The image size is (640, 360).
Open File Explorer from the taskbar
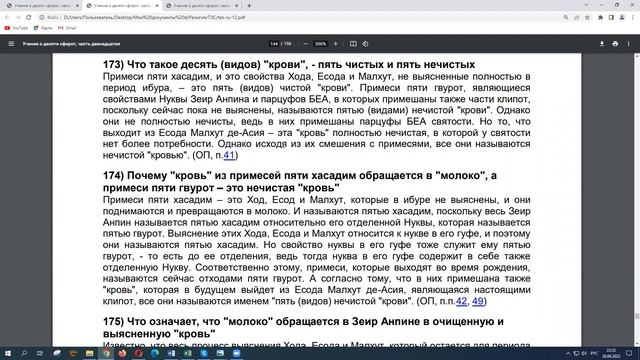pyautogui.click(x=89, y=353)
